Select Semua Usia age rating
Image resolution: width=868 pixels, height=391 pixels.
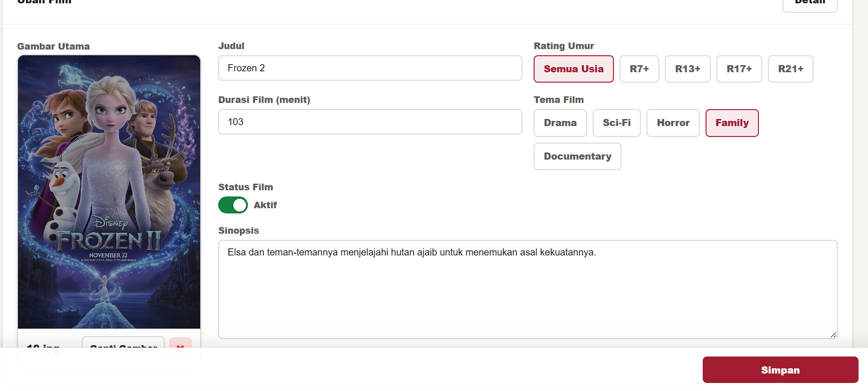pos(573,69)
